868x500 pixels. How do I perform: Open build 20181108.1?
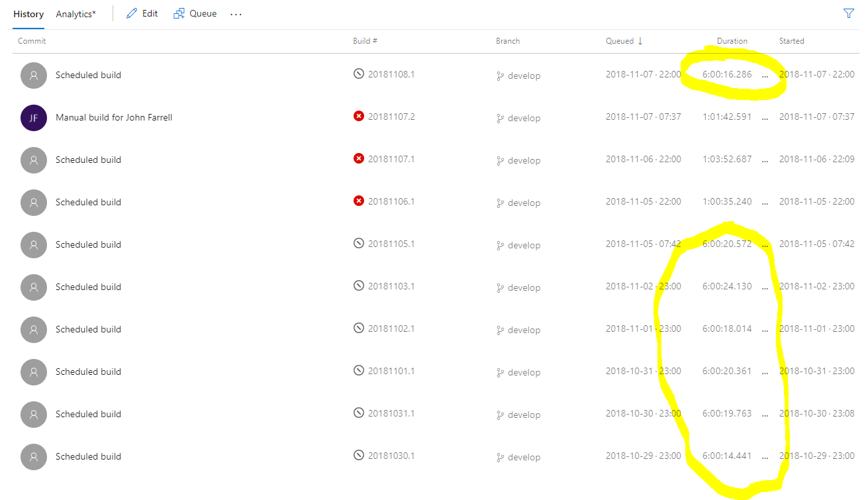click(391, 74)
